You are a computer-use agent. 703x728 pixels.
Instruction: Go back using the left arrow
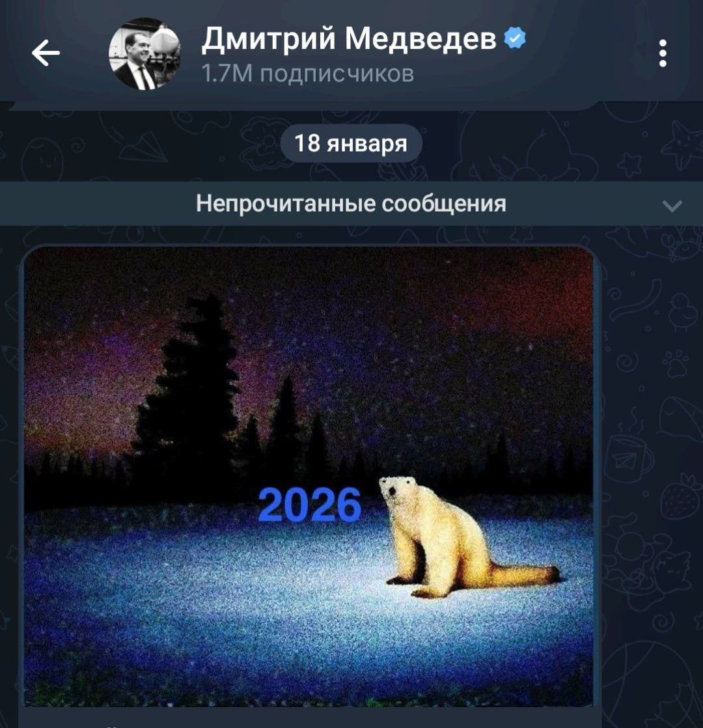[46, 53]
